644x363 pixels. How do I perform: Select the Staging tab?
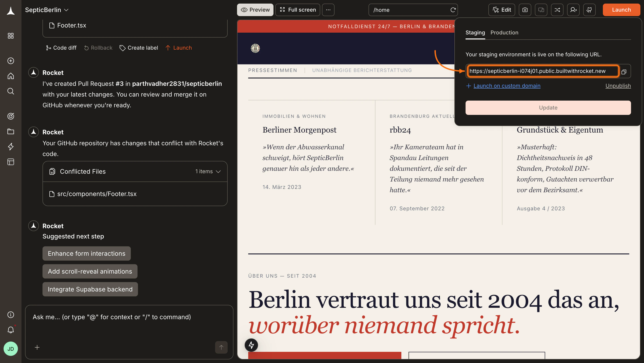click(475, 32)
